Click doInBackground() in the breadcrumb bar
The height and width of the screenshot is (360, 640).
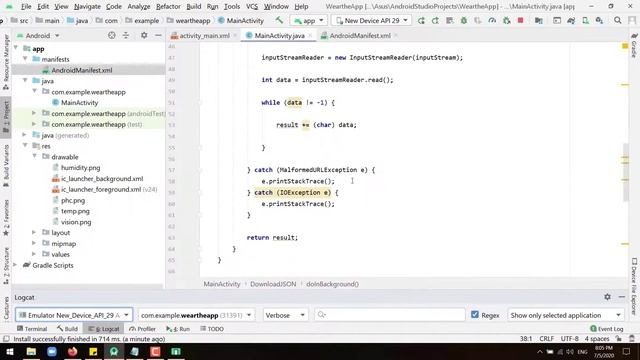(x=332, y=284)
